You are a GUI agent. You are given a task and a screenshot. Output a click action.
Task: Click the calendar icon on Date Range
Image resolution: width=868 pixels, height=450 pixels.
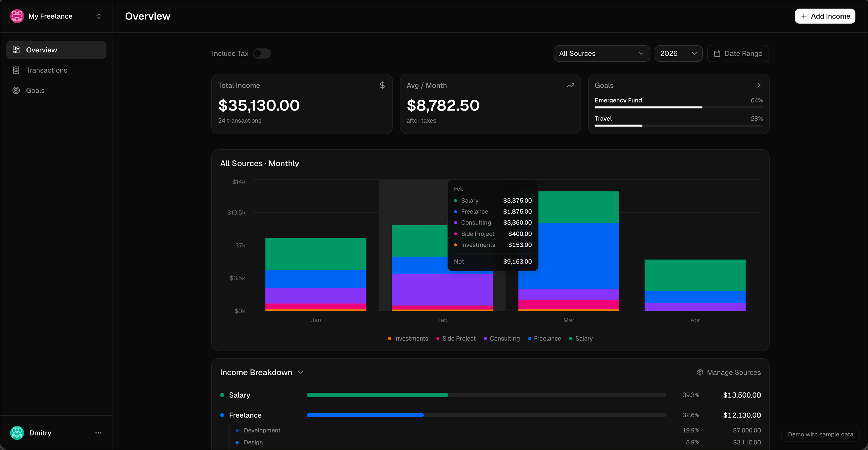pyautogui.click(x=717, y=53)
